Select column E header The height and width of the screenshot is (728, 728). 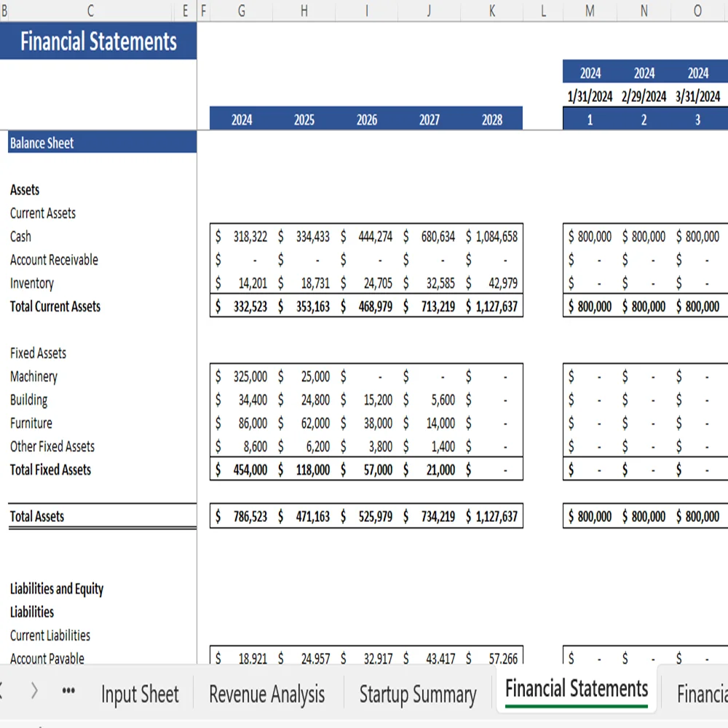pos(185,11)
